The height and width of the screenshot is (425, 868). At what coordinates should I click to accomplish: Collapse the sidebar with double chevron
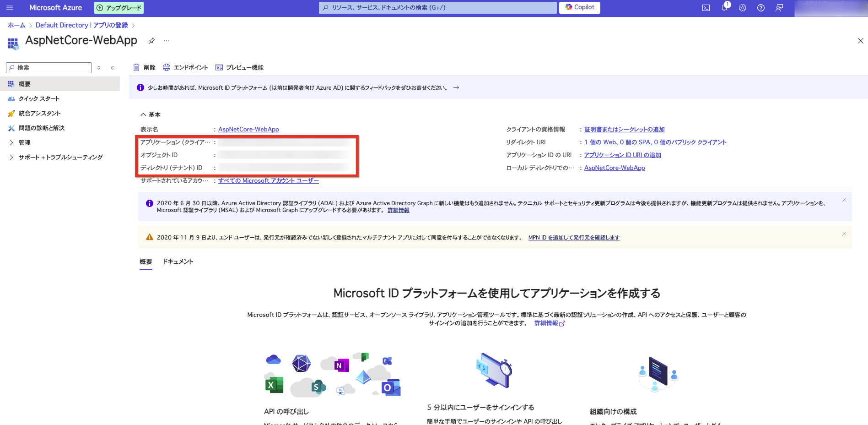pos(112,68)
